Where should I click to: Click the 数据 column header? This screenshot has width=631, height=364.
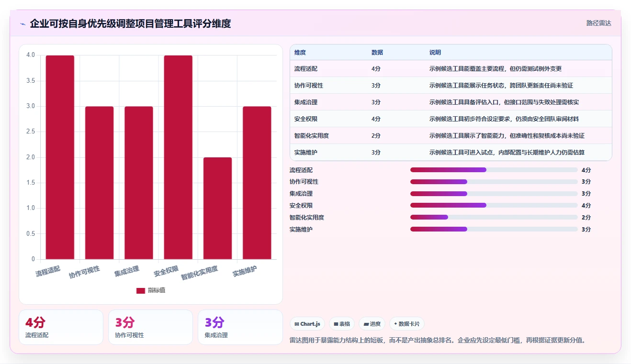(x=377, y=53)
